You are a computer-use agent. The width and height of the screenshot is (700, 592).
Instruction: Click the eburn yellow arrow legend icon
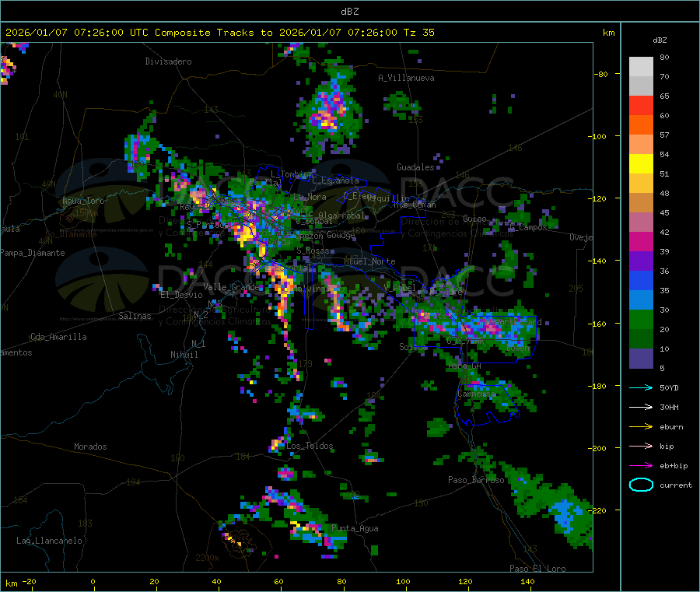pos(641,426)
